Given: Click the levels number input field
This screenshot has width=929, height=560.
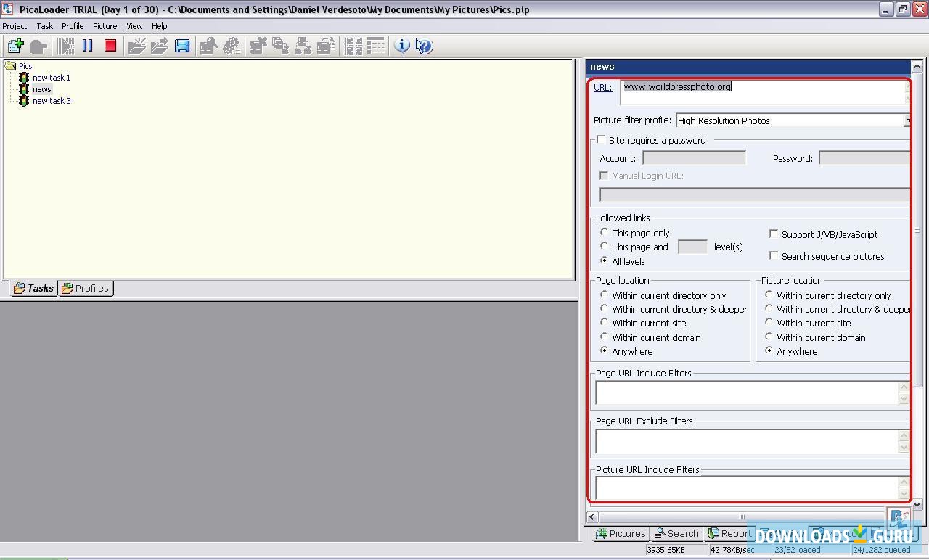Looking at the screenshot, I should coord(692,247).
